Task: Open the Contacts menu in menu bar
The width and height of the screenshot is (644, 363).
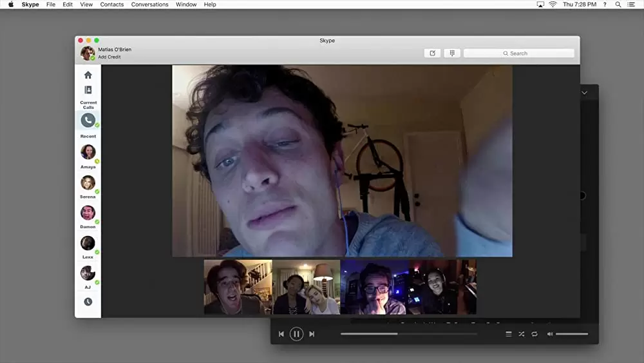Action: pos(111,5)
